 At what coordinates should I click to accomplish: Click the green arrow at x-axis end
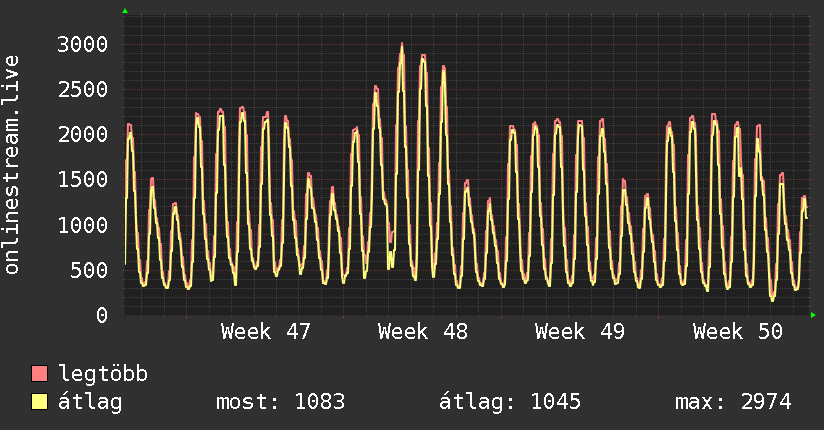point(813,315)
